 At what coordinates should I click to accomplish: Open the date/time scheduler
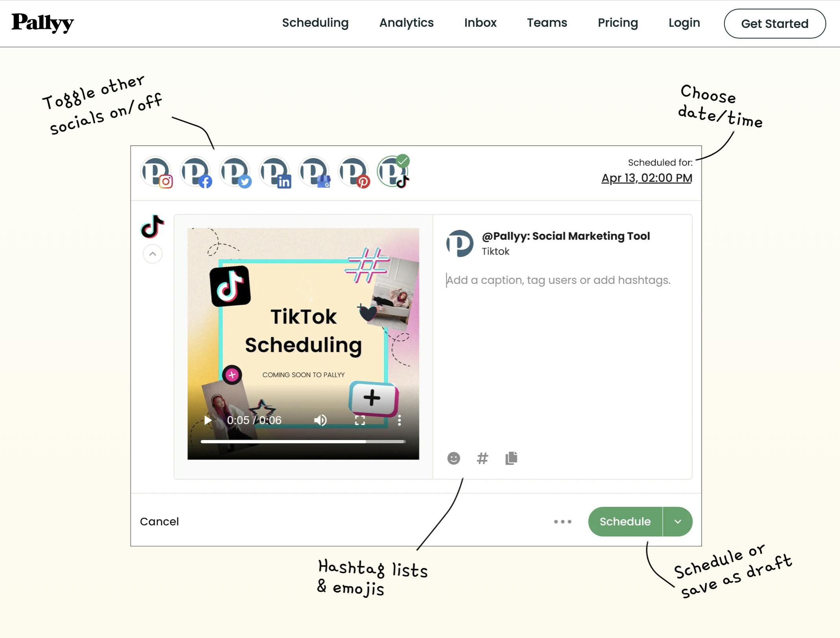(647, 177)
